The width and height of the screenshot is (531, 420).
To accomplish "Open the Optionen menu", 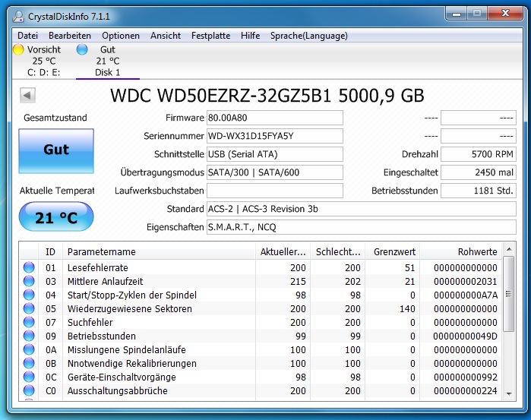I will tap(121, 36).
